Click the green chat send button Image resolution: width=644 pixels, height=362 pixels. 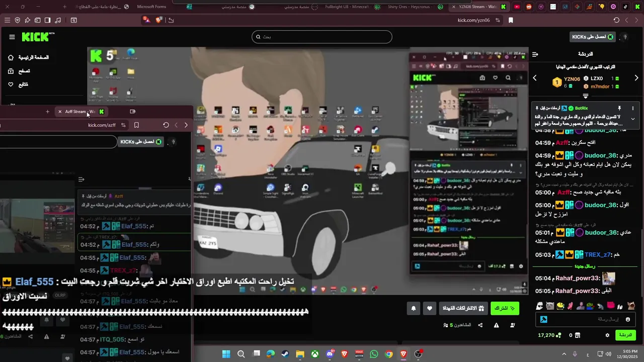(x=625, y=335)
